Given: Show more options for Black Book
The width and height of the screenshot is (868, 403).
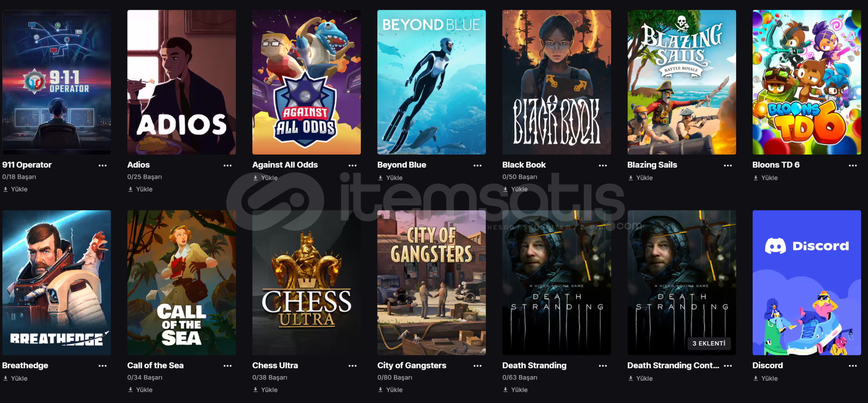Looking at the screenshot, I should tap(603, 165).
